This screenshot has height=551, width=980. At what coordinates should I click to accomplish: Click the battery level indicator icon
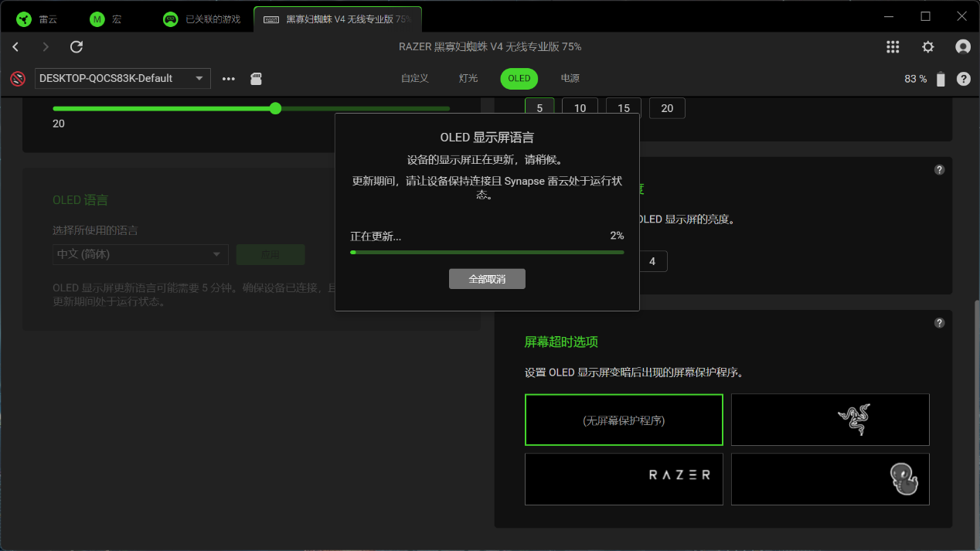[941, 79]
